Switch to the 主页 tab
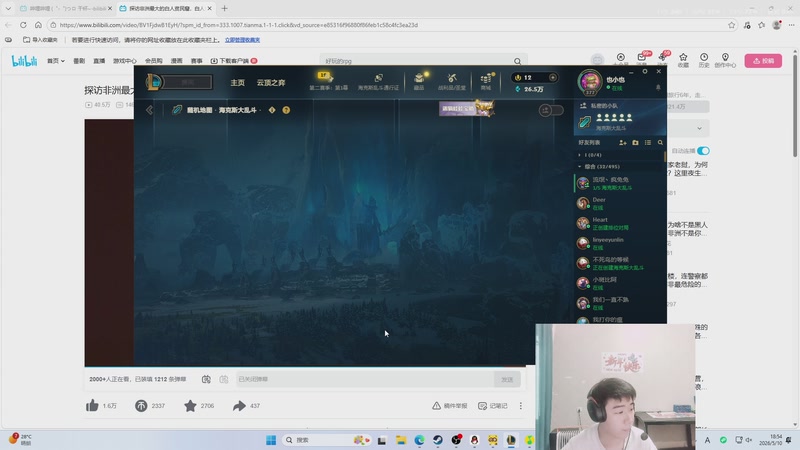 [x=237, y=83]
